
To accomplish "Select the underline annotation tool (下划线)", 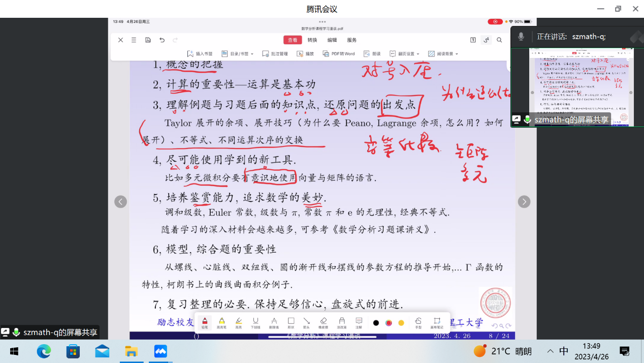I will pyautogui.click(x=255, y=322).
